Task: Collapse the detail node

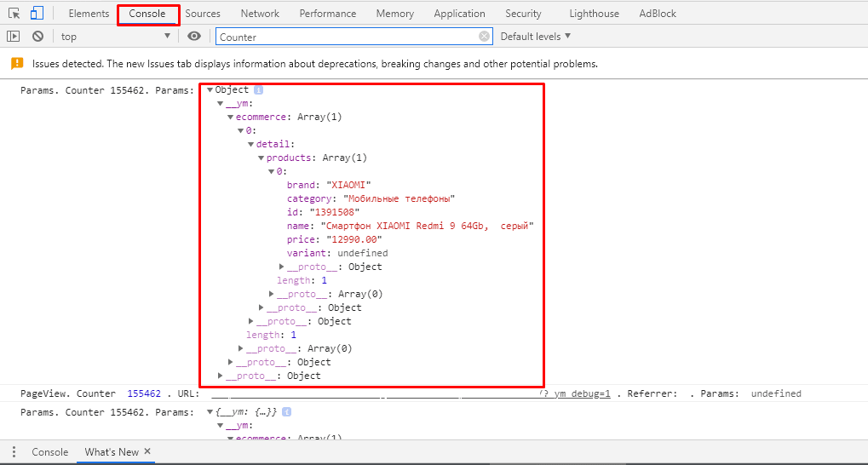Action: point(250,145)
